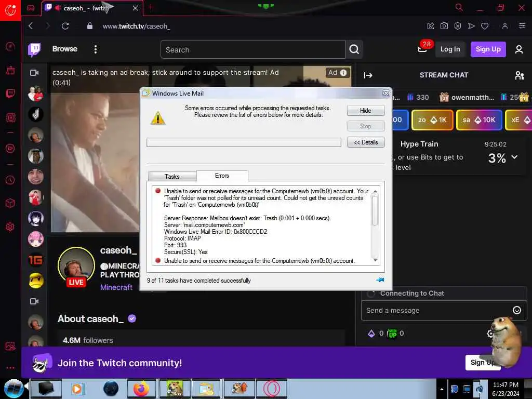This screenshot has height=399, width=532.
Task: Click the error list scrollbar thumb
Action: 375,211
